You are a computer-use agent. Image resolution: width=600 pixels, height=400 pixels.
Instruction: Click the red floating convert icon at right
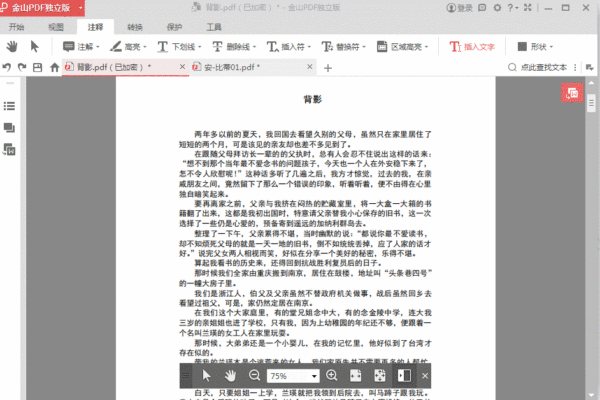(x=572, y=93)
